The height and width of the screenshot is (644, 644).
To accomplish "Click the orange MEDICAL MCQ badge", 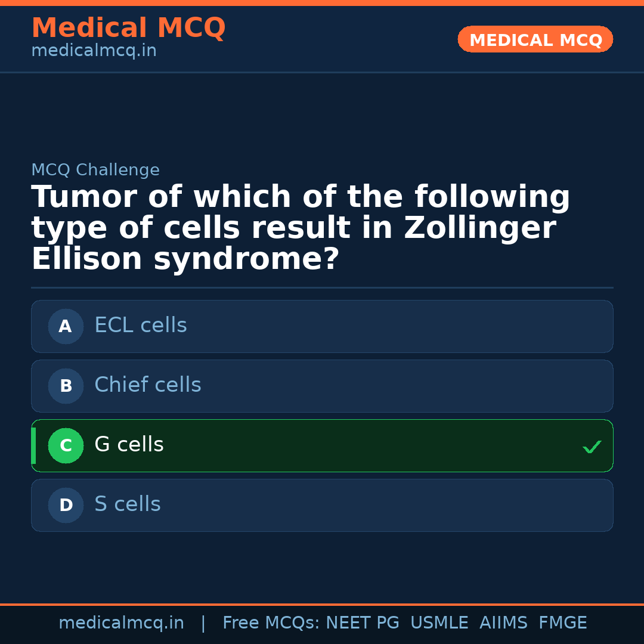I will click(535, 40).
